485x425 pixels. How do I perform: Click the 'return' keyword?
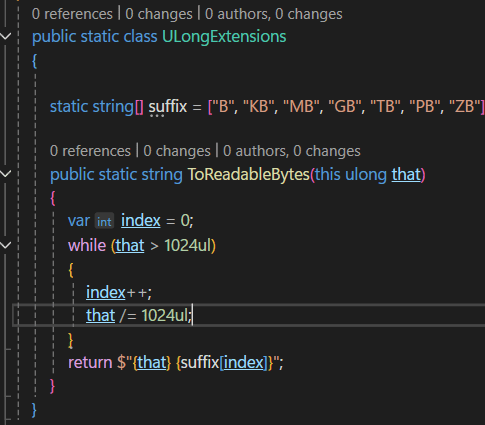pyautogui.click(x=90, y=362)
